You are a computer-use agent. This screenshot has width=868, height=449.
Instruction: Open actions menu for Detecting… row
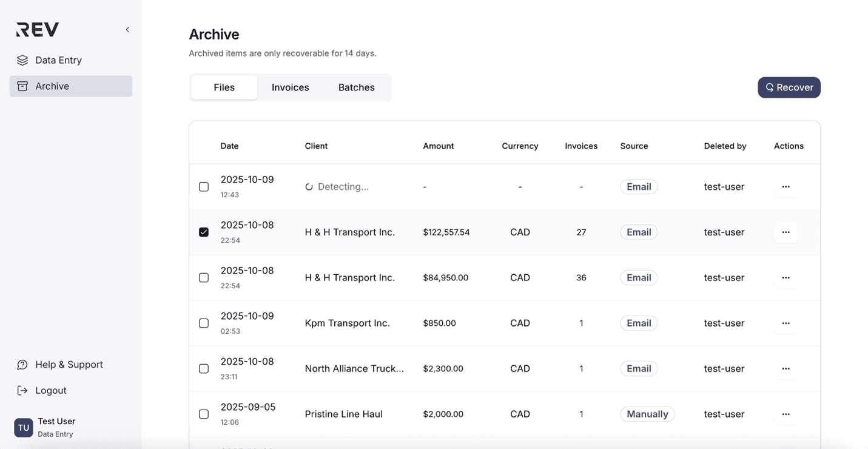point(786,187)
